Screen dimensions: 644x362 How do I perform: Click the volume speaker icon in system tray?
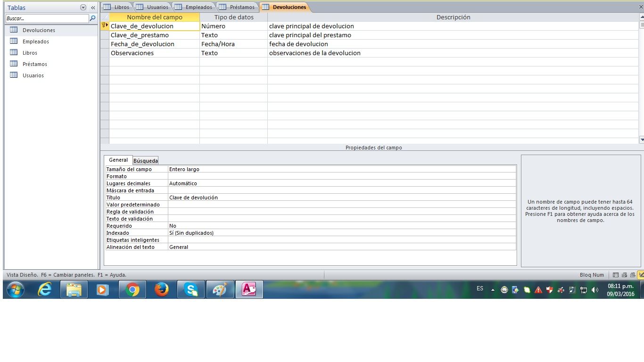click(595, 290)
